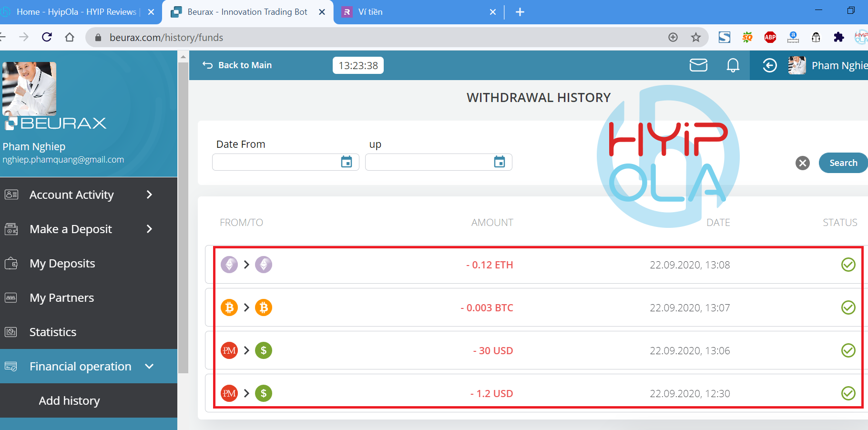The height and width of the screenshot is (430, 868).
Task: Open the Date From calendar picker icon
Action: pos(347,162)
